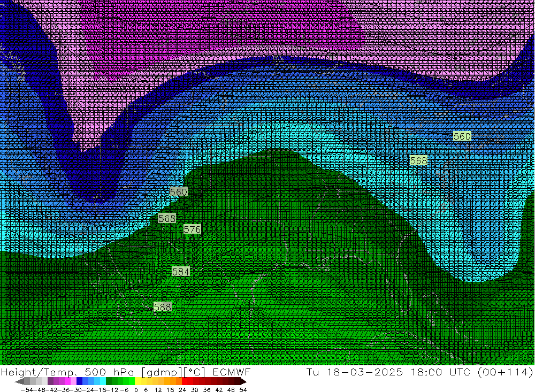Screen dimensions: 535x392
Task: Select the '(00+114)' forecast offset
Action: [506, 372]
